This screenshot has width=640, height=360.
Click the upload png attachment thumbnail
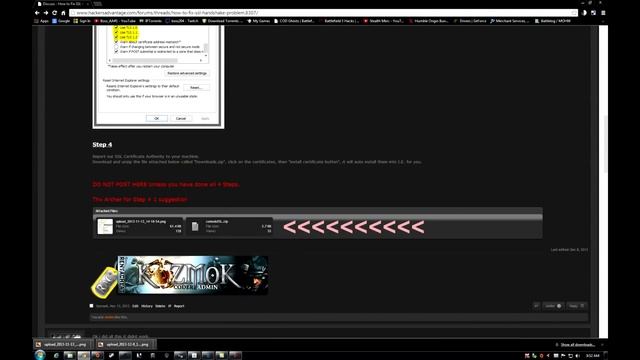pyautogui.click(x=105, y=227)
